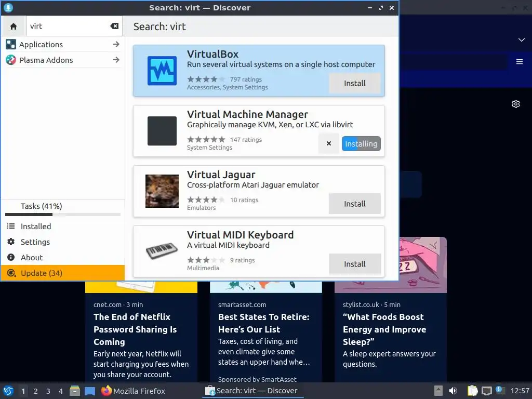Open Virtual Machine Manager app icon
The image size is (532, 399).
(x=162, y=131)
